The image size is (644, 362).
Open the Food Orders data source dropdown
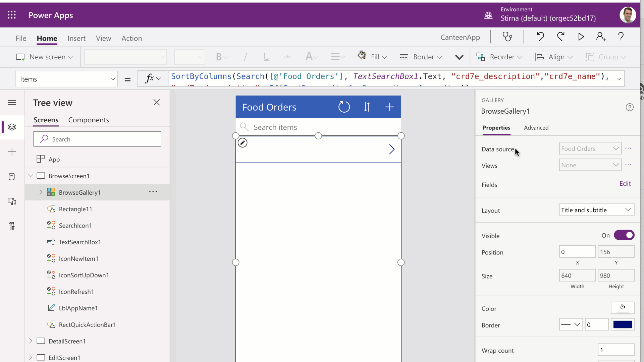click(x=590, y=148)
